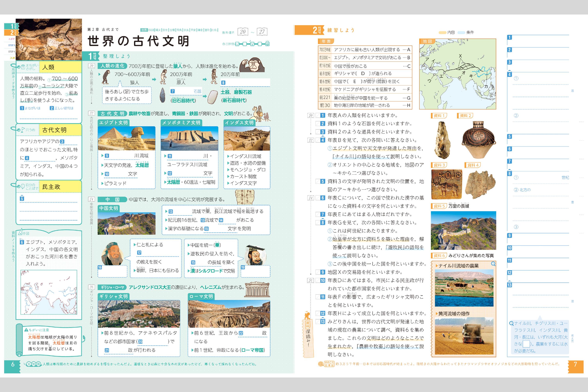Click the 豆知識 badge at page bottom

(x=34, y=364)
